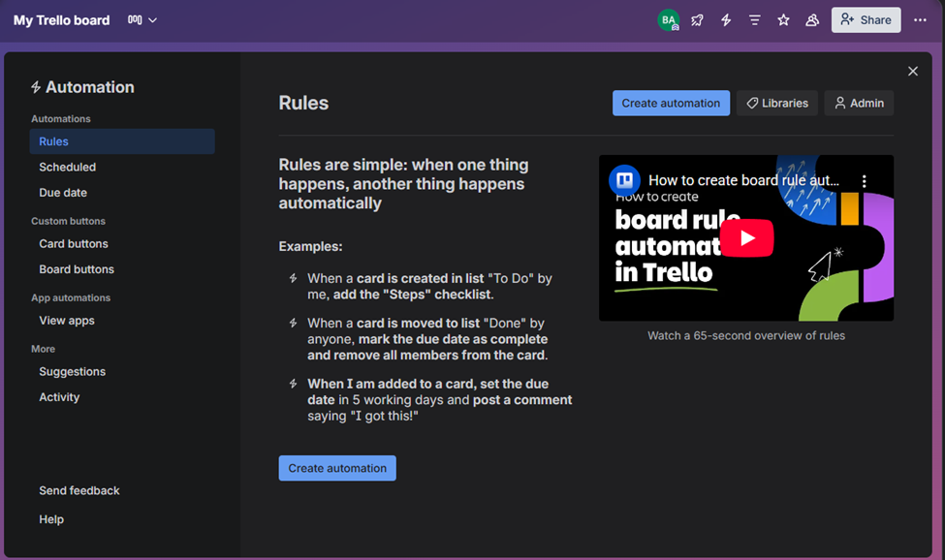The height and width of the screenshot is (560, 945).
Task: Star the board with the star icon
Action: coord(783,20)
